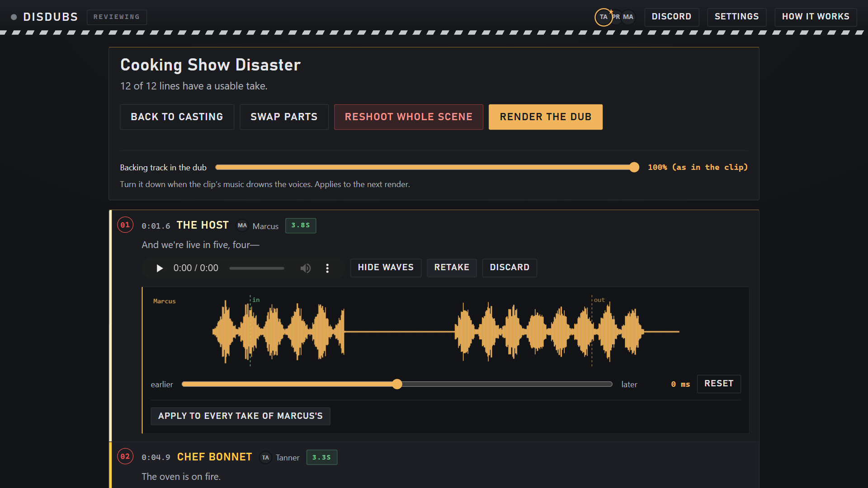Open audio player more options menu
868x488 pixels.
click(x=327, y=268)
